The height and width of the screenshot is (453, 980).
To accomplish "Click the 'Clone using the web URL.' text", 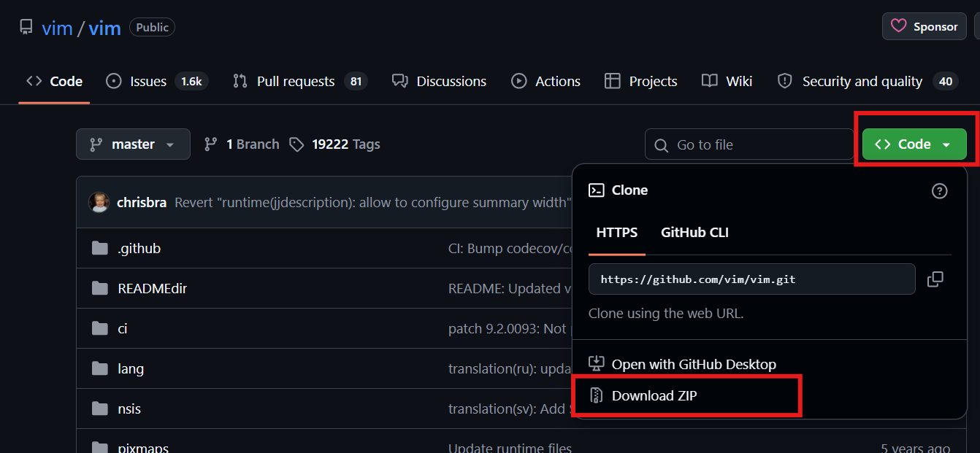I will click(666, 314).
